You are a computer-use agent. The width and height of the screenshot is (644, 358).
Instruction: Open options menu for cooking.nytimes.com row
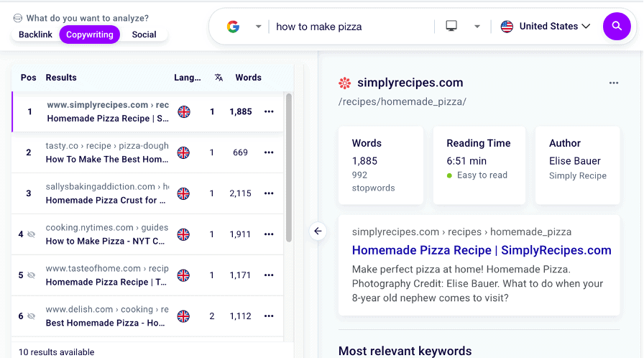coord(269,234)
